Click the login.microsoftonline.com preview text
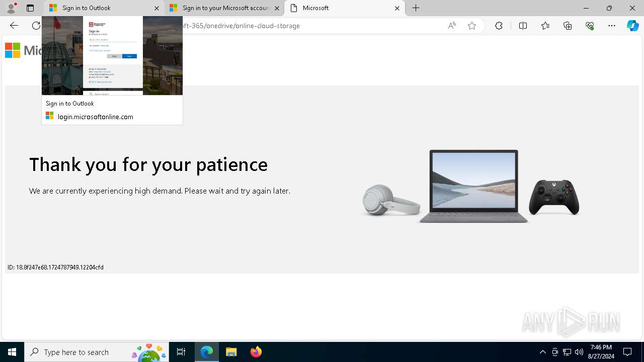This screenshot has height=362, width=644. pyautogui.click(x=96, y=117)
